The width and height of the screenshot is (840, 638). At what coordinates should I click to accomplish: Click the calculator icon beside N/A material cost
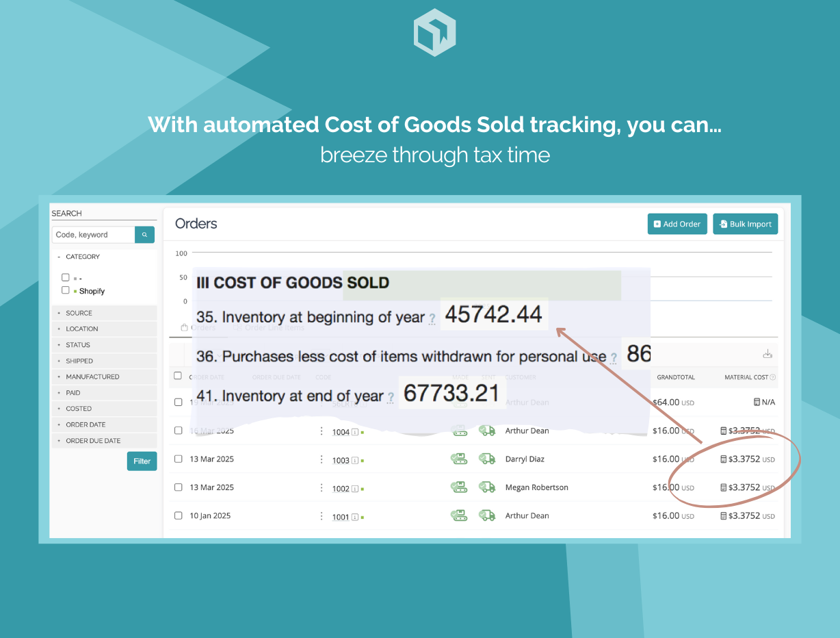[757, 402]
